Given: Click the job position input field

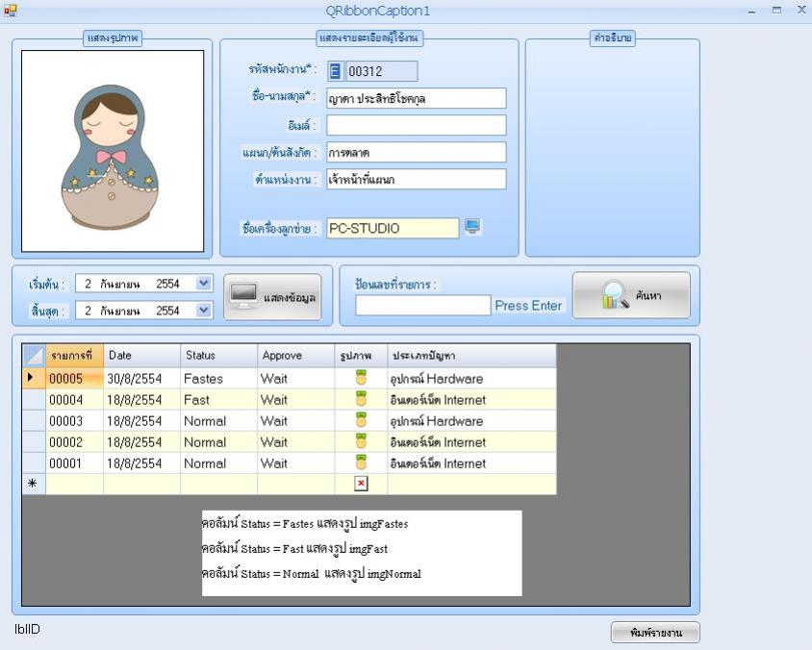Looking at the screenshot, I should click(417, 179).
